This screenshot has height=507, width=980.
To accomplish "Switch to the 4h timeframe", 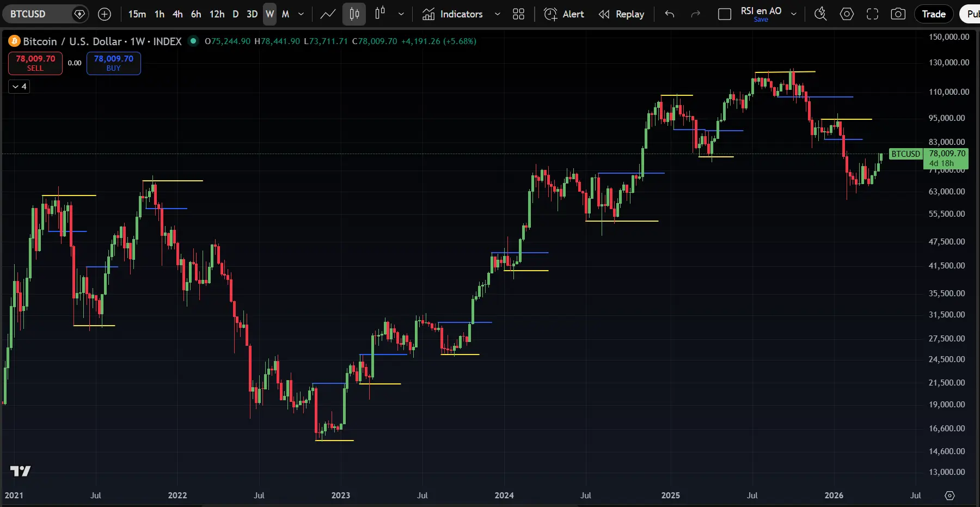I will tap(177, 14).
